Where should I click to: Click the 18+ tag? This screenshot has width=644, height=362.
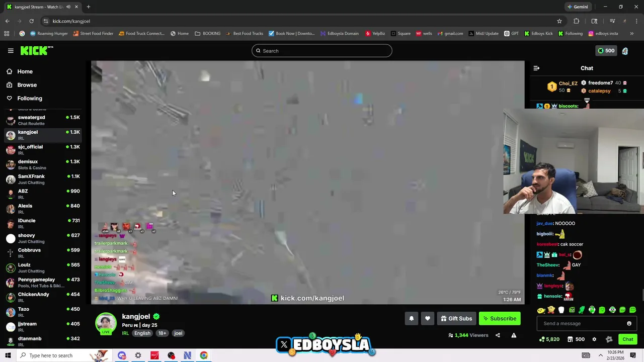tap(162, 333)
